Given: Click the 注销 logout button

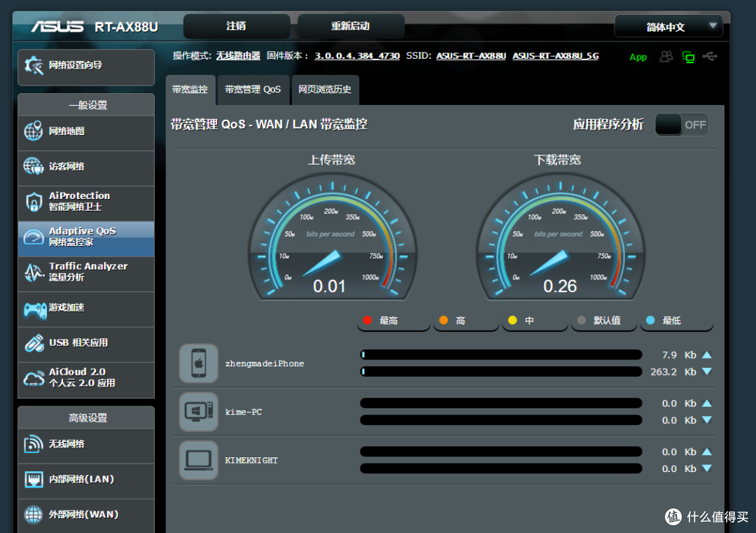Looking at the screenshot, I should pyautogui.click(x=237, y=26).
